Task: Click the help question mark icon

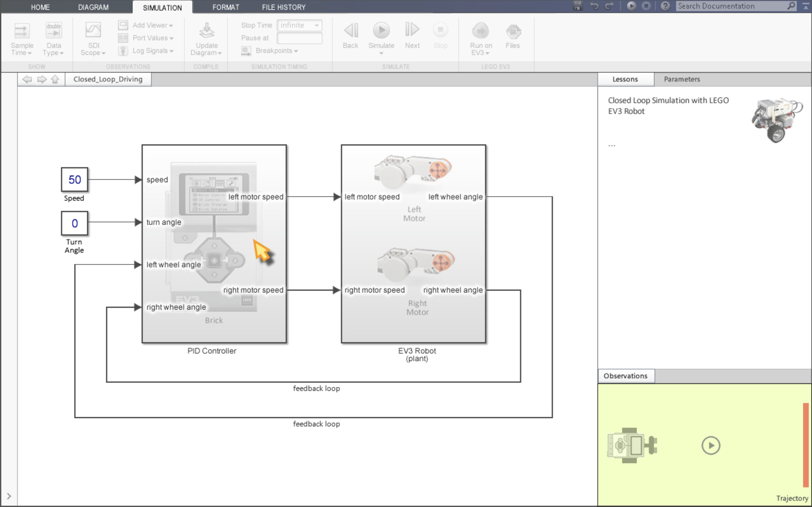Action: tap(665, 6)
